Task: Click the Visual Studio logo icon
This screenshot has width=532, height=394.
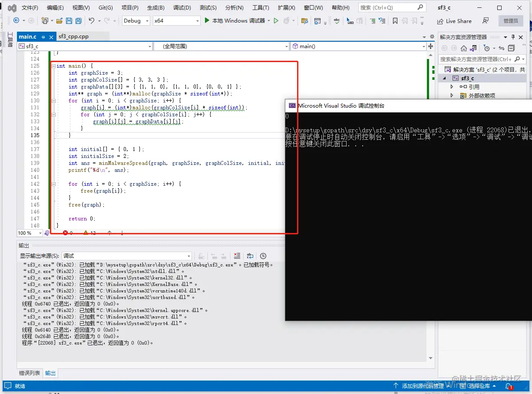Action: point(12,8)
